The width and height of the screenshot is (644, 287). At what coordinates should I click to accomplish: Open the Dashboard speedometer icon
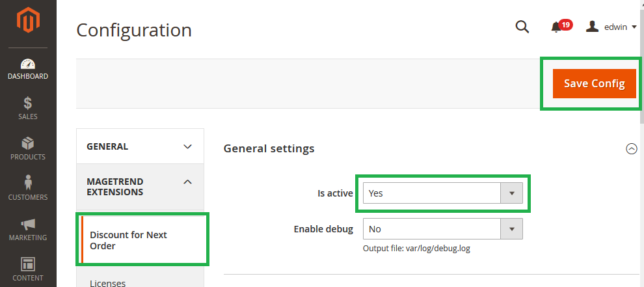28,64
